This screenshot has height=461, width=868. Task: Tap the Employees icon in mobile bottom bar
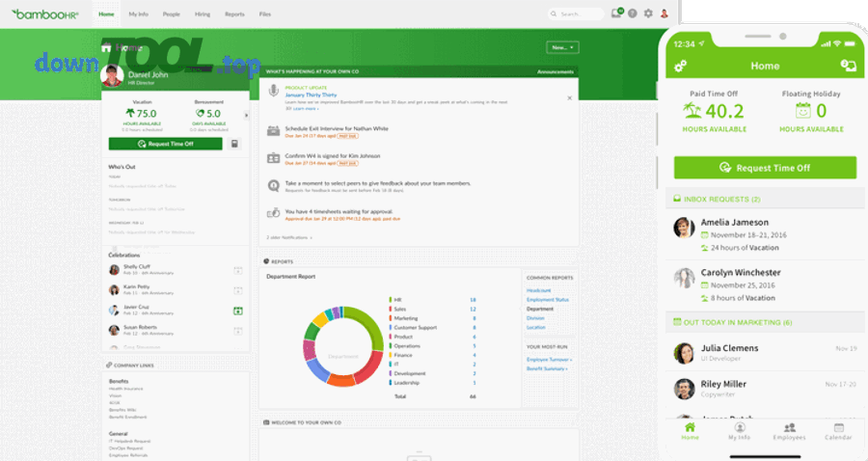789,430
